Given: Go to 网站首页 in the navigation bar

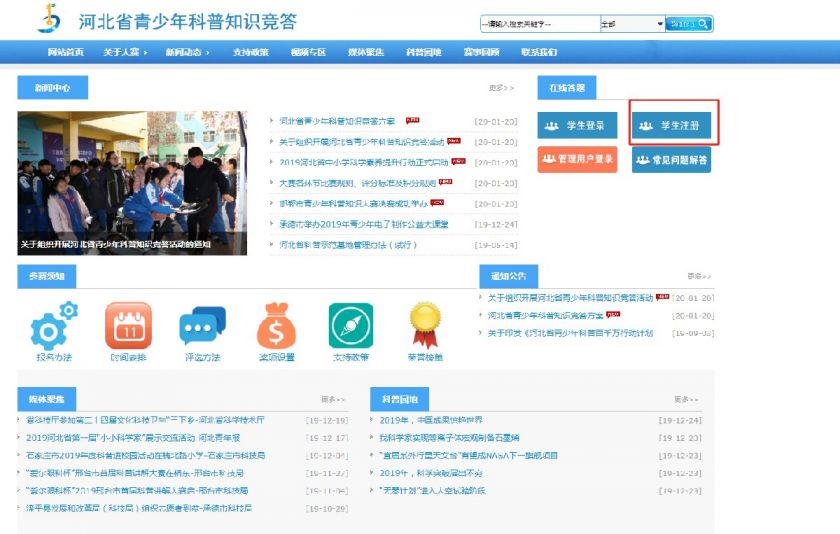Looking at the screenshot, I should pyautogui.click(x=65, y=52).
